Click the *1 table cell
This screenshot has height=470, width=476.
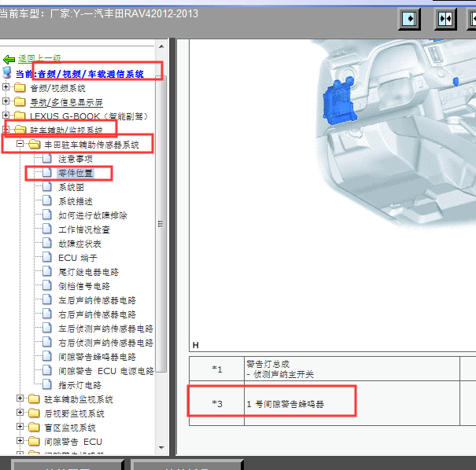pos(216,369)
